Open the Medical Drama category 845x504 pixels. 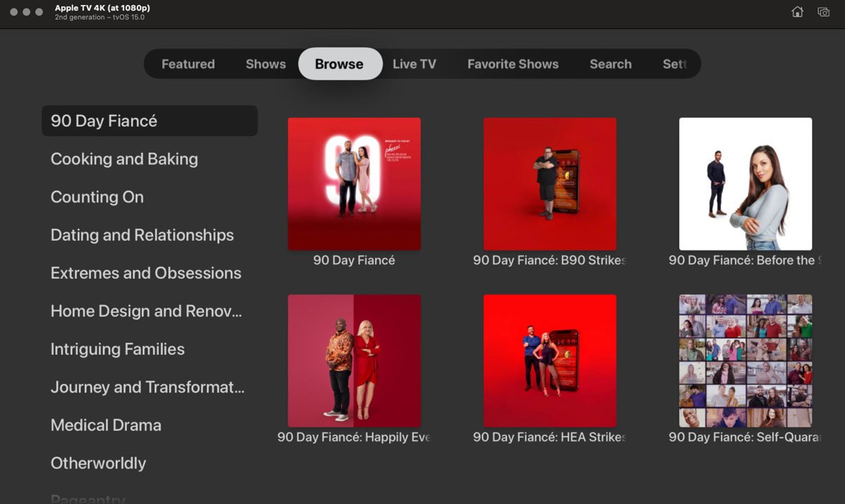106,425
